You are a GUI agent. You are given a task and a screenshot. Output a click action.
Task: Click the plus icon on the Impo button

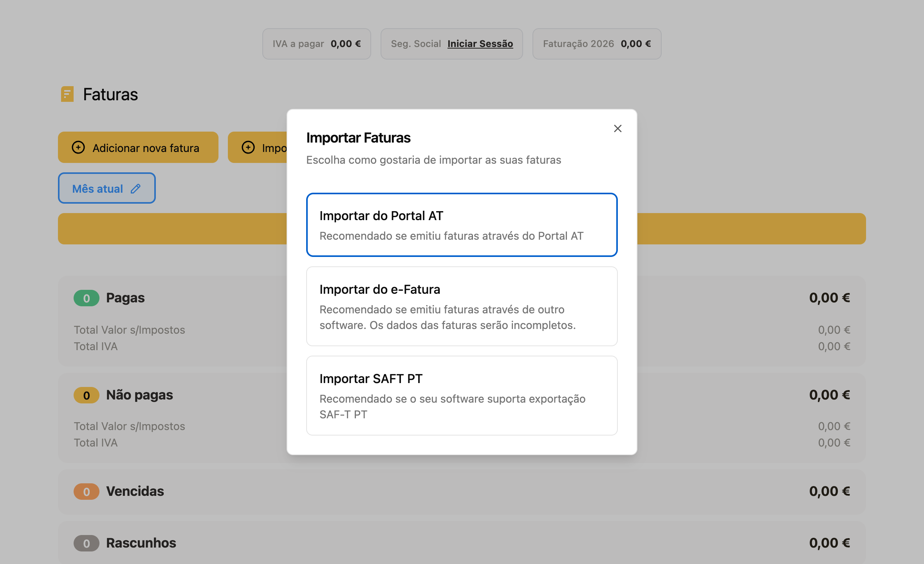tap(248, 147)
